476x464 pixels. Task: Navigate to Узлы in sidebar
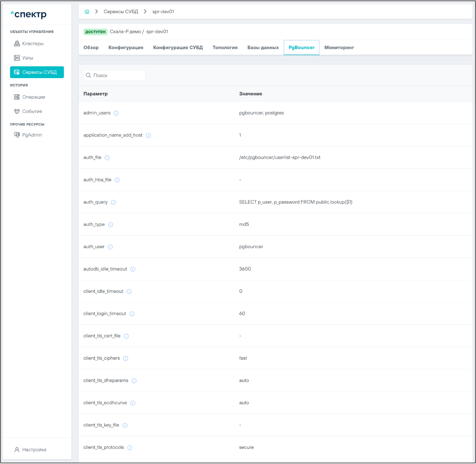27,58
